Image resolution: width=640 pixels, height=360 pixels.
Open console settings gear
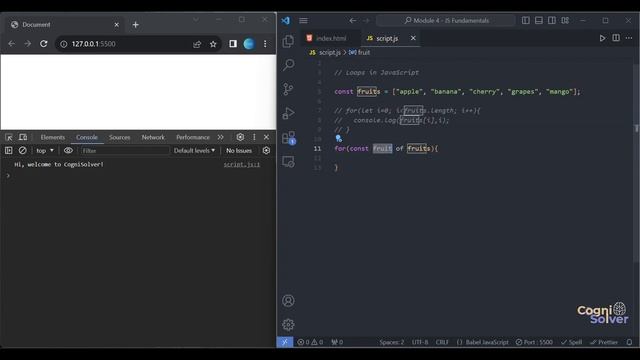[x=267, y=151]
